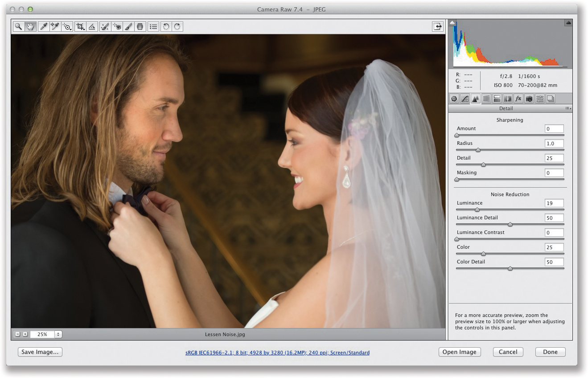Open the Tone Curve panel tab

(x=465, y=99)
